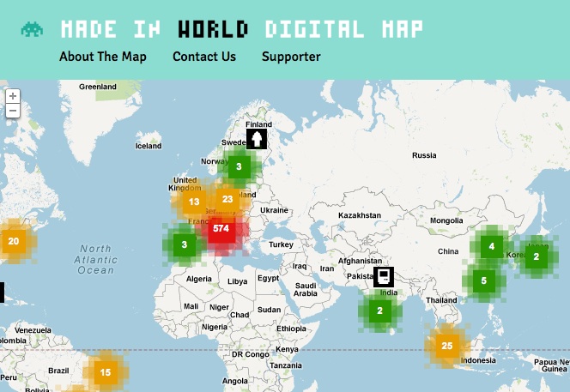Click the Iceland map label
Viewport: 570px width, 392px height.
149,146
